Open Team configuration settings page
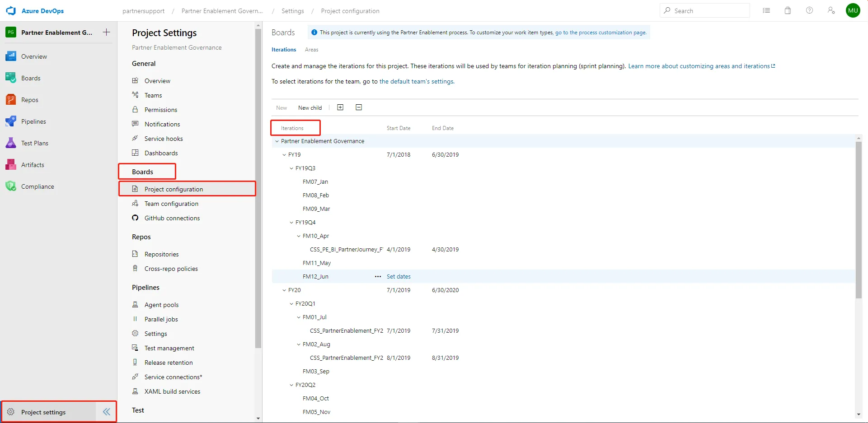868x423 pixels. click(171, 204)
